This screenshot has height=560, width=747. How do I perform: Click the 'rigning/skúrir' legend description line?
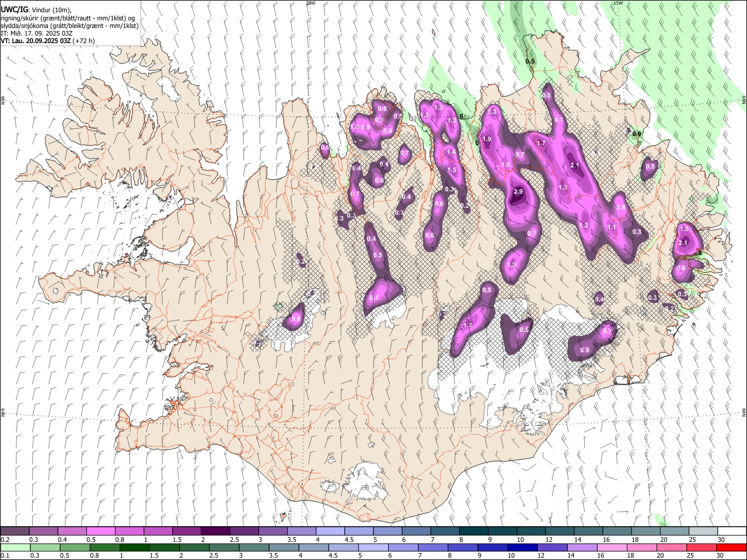point(68,17)
